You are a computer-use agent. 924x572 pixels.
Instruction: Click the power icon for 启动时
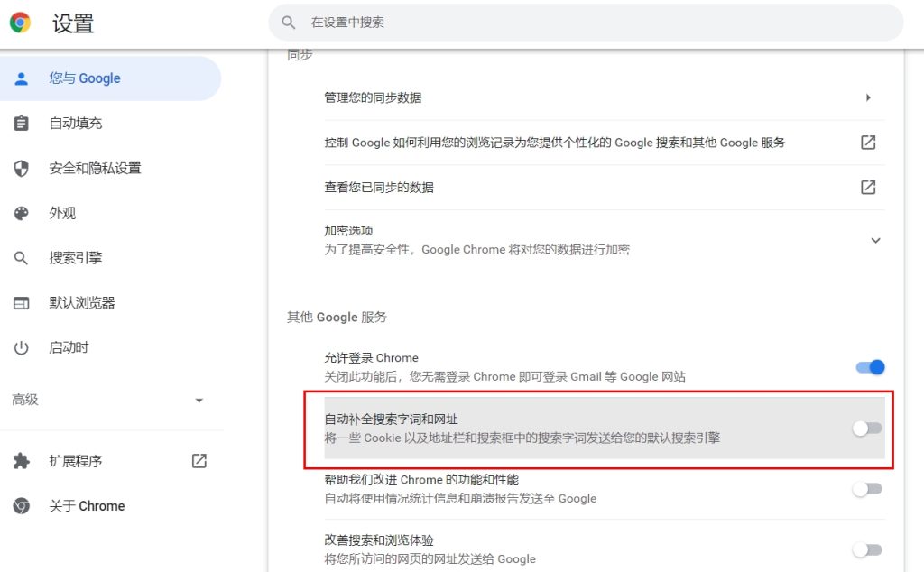click(22, 347)
